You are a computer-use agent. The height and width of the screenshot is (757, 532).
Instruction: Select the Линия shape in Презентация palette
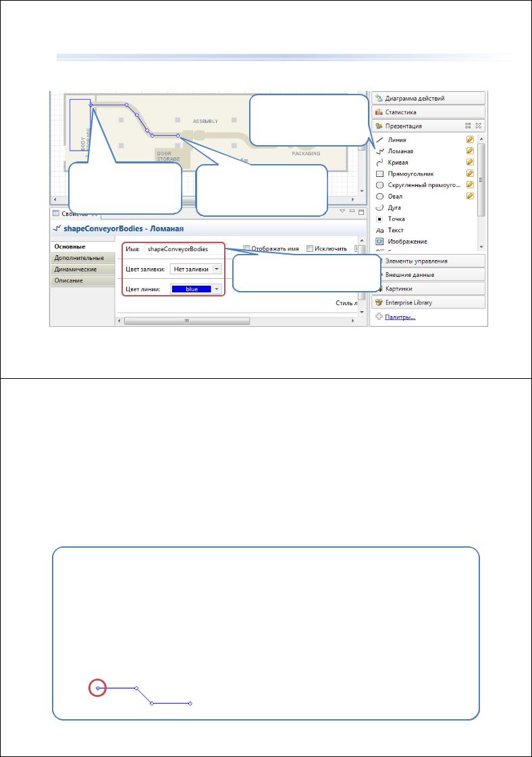pos(391,140)
